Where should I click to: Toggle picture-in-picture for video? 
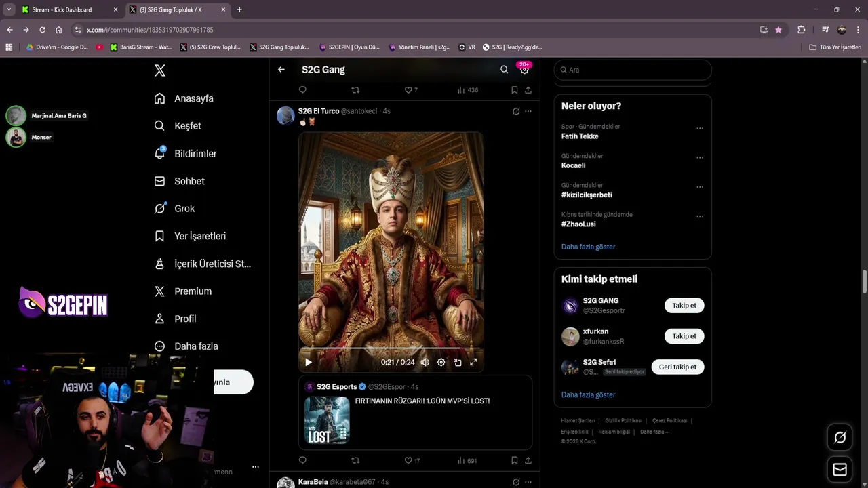pos(458,362)
